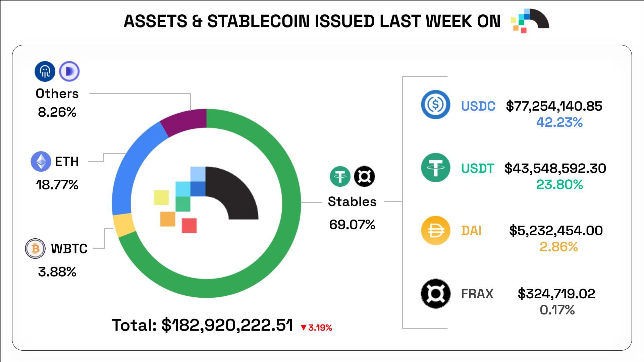Click the USDC coin icon
This screenshot has width=644, height=362.
tap(435, 105)
